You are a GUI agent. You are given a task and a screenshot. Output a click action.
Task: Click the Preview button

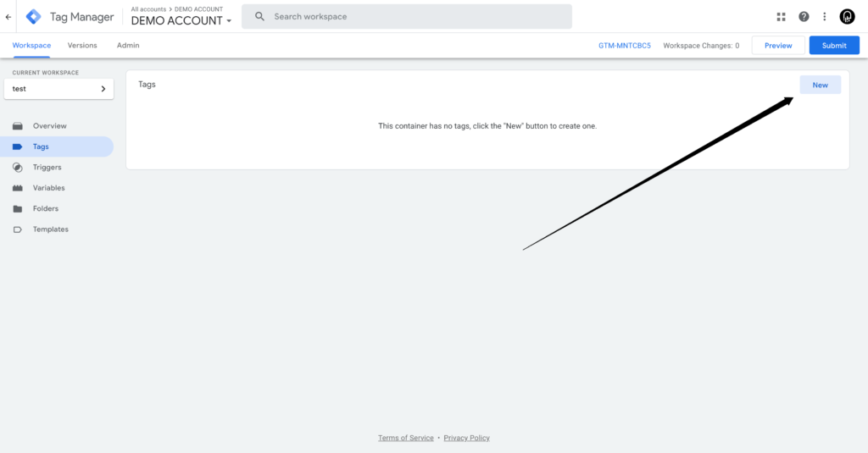(777, 46)
